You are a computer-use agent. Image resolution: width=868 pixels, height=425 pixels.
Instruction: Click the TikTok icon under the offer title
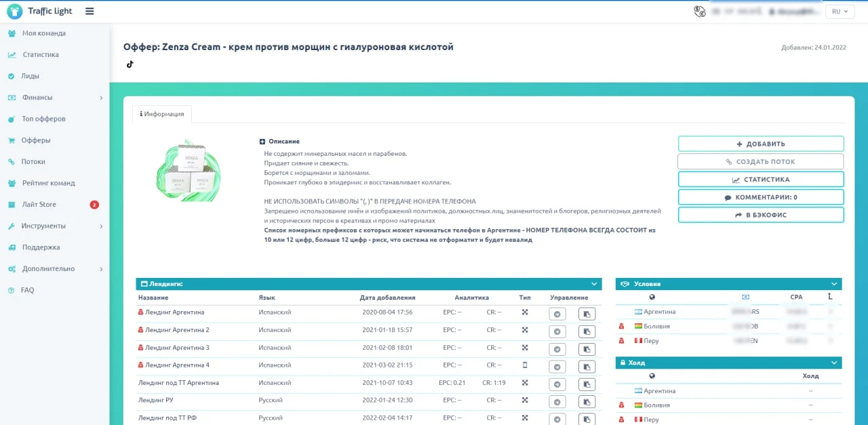click(130, 64)
